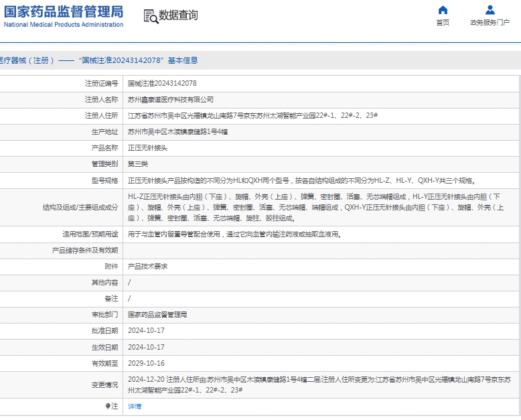Click the 型号规格 model specification value
This screenshot has height=420, width=521.
(x=302, y=180)
